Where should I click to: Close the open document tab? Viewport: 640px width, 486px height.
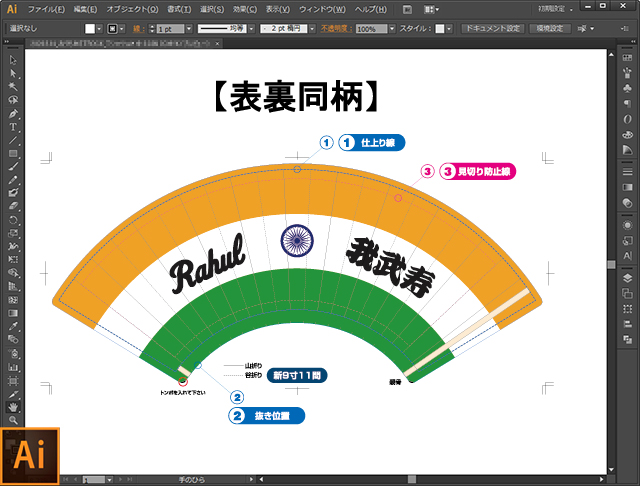[217, 43]
